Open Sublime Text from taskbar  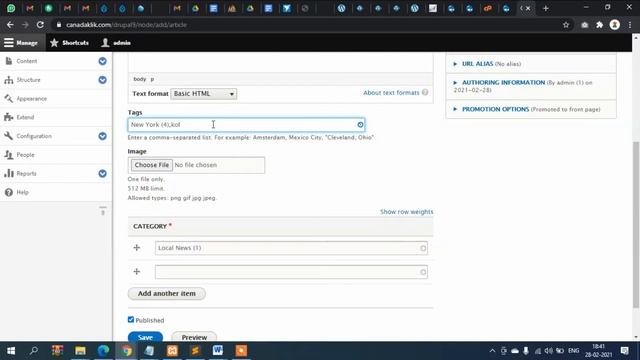195,351
